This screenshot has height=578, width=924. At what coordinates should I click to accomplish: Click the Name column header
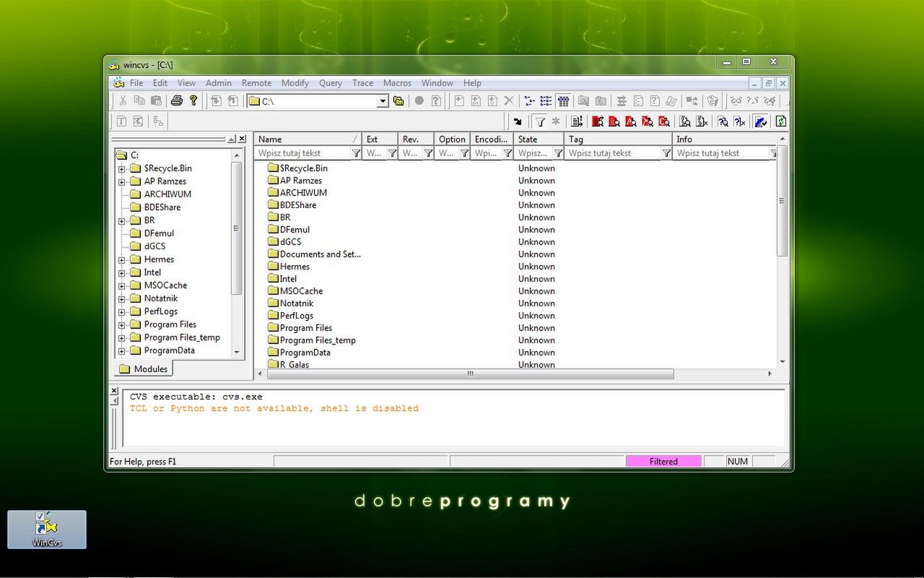[x=308, y=139]
